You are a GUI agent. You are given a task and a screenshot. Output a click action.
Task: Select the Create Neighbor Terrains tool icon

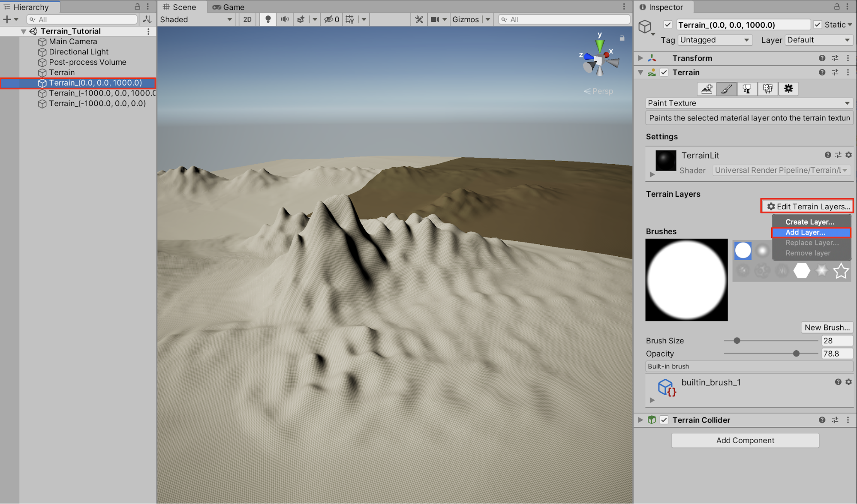(707, 89)
